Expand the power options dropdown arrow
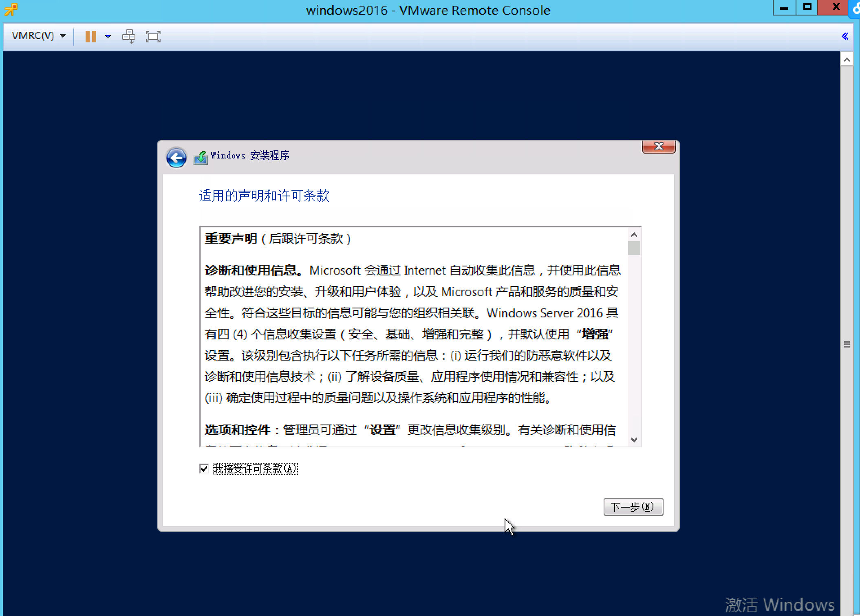Image resolution: width=860 pixels, height=616 pixels. (108, 36)
